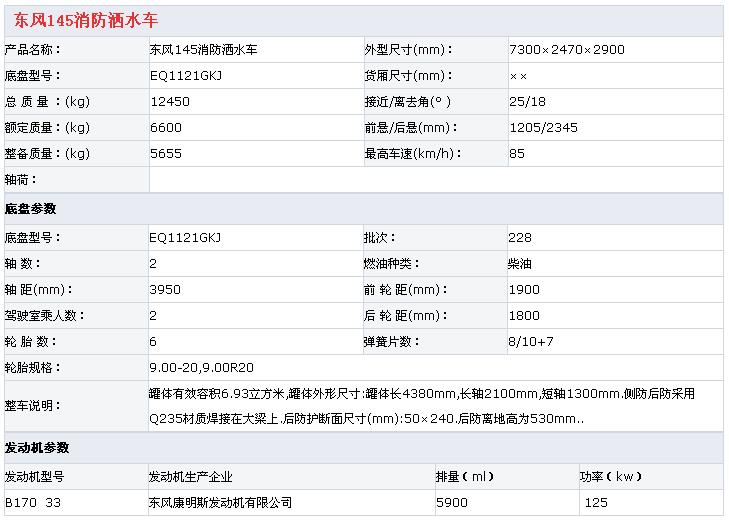
Task: Click the 整备质量 (kg) label
Action: 47,154
